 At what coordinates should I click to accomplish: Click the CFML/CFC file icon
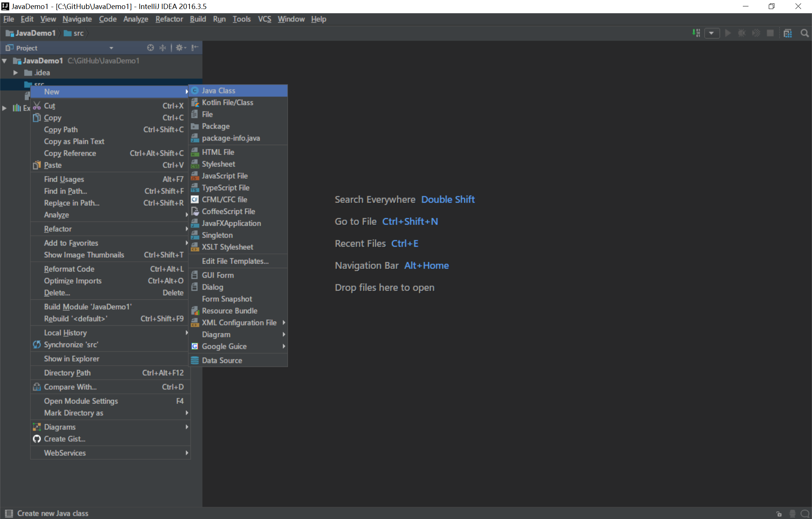coord(195,199)
